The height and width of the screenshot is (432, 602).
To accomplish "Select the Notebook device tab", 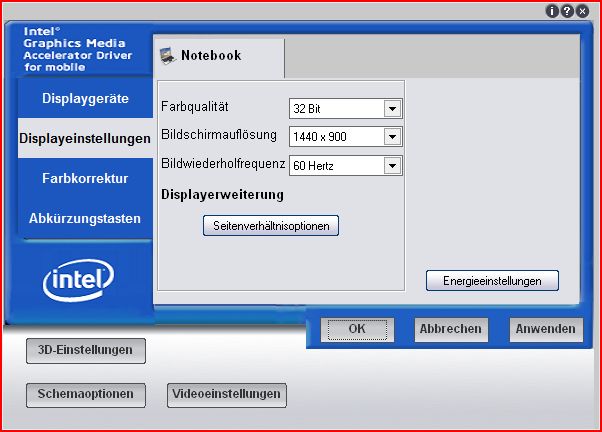I will (219, 58).
